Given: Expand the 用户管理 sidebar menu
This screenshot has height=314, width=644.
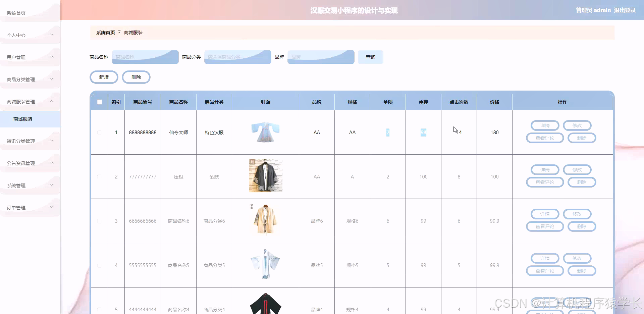Looking at the screenshot, I should 30,57.
